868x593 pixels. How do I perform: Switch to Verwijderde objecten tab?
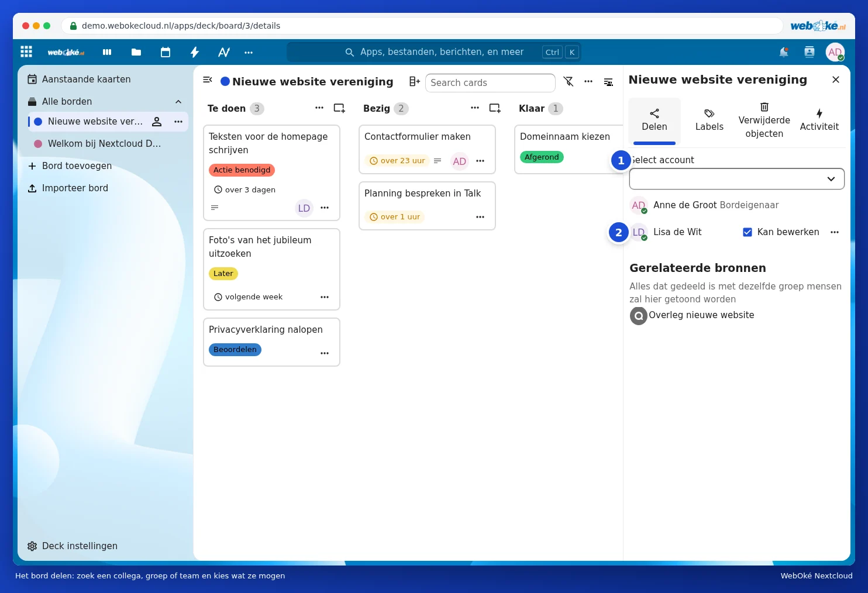[764, 120]
